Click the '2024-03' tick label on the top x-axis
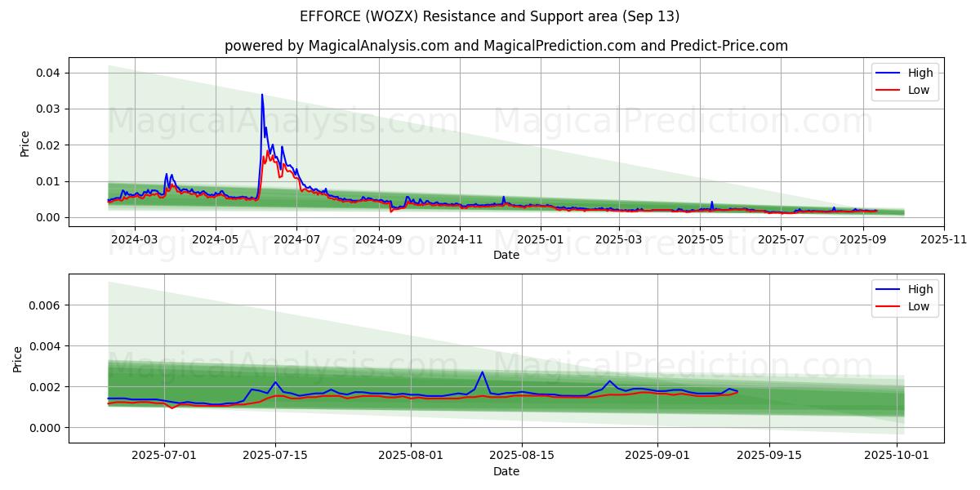 point(134,240)
